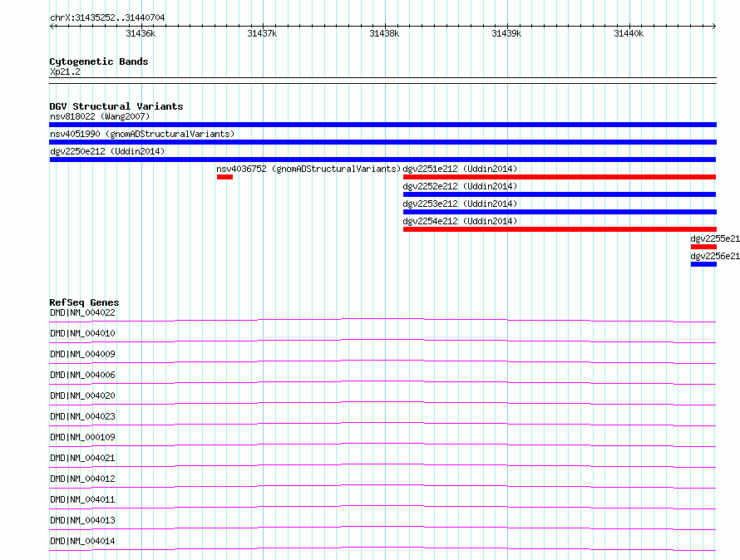Click the magenta intron line of DMD|NM_004014

point(382,548)
